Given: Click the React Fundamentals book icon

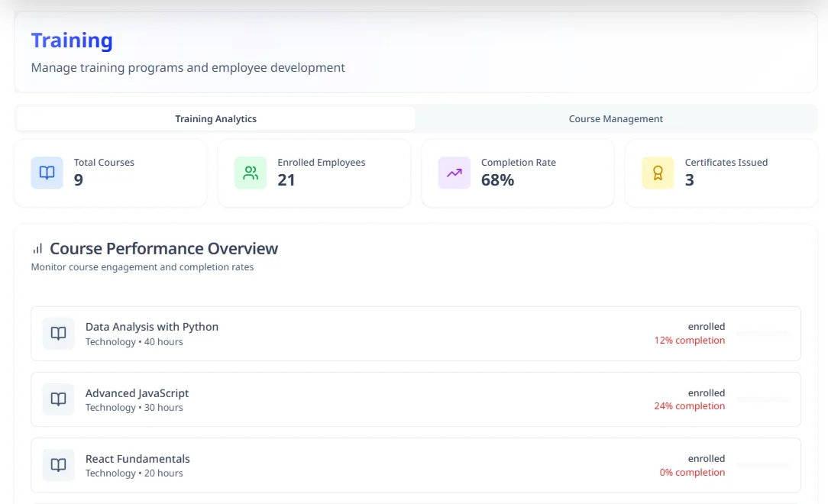Looking at the screenshot, I should [58, 465].
